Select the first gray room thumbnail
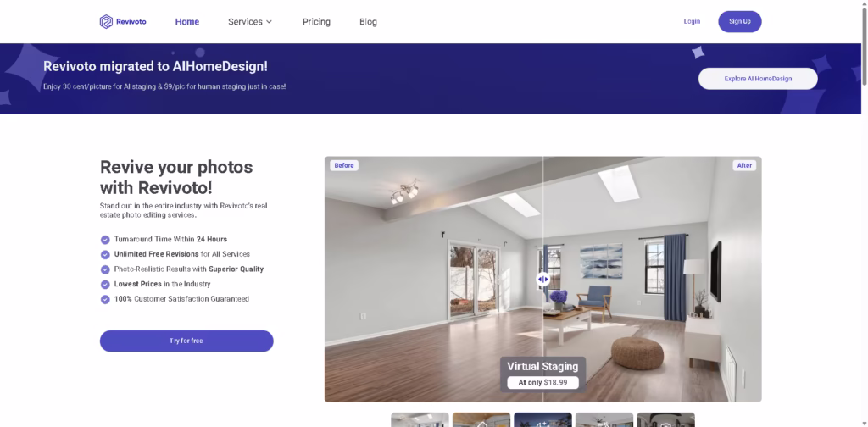 420,419
